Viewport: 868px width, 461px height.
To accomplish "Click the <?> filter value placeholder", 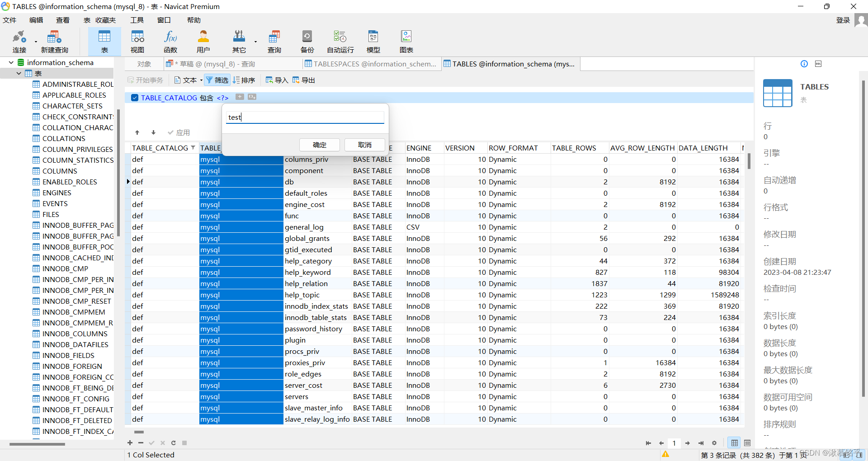I will [x=222, y=98].
